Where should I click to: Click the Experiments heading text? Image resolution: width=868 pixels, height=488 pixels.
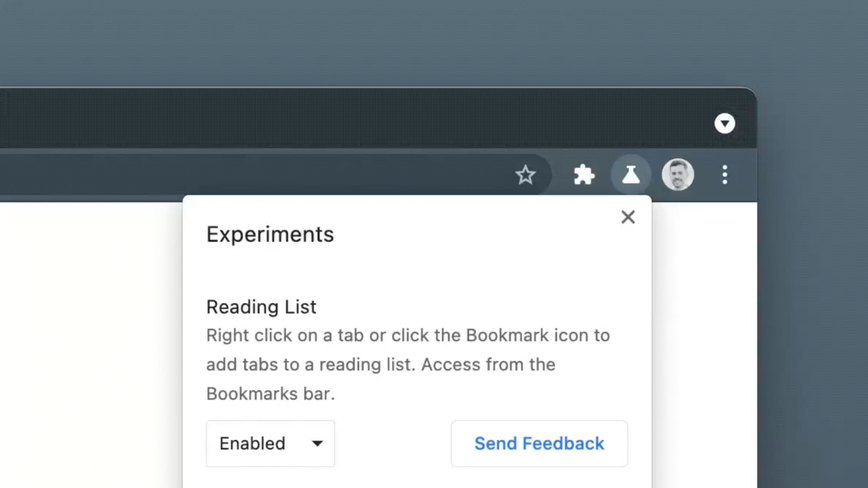click(x=270, y=234)
